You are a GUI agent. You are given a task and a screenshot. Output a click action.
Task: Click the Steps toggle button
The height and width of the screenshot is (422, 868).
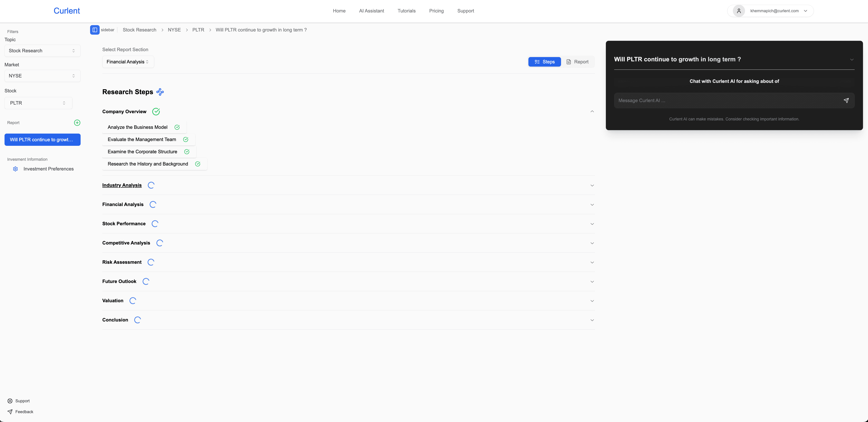pyautogui.click(x=544, y=62)
